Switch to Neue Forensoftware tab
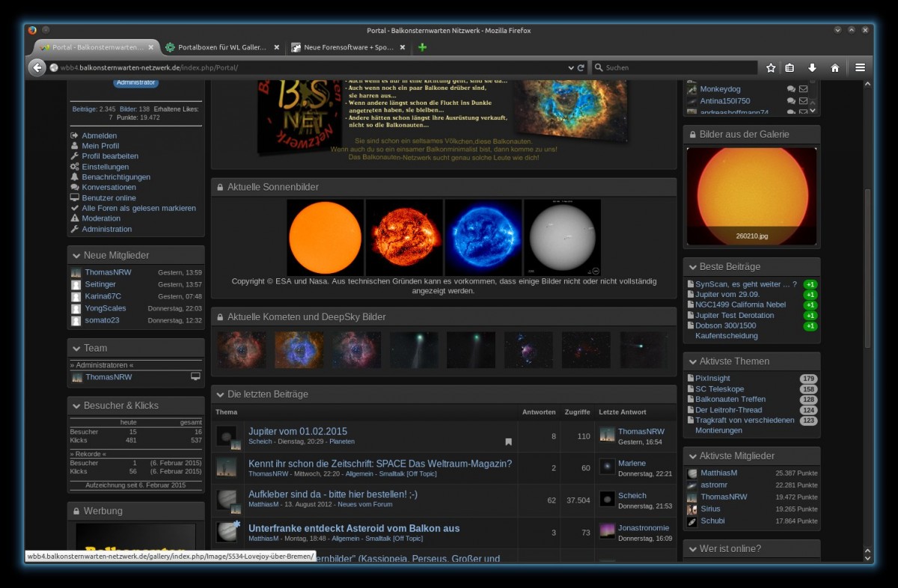The image size is (898, 588). point(348,47)
